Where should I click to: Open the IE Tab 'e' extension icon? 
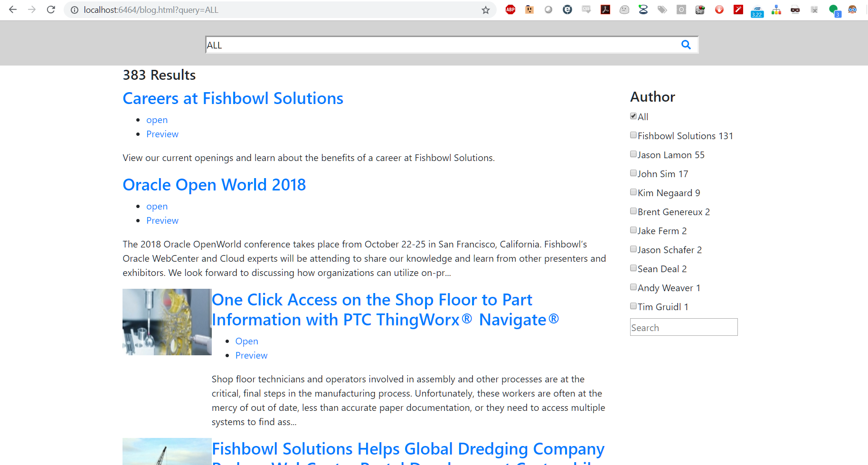point(567,9)
